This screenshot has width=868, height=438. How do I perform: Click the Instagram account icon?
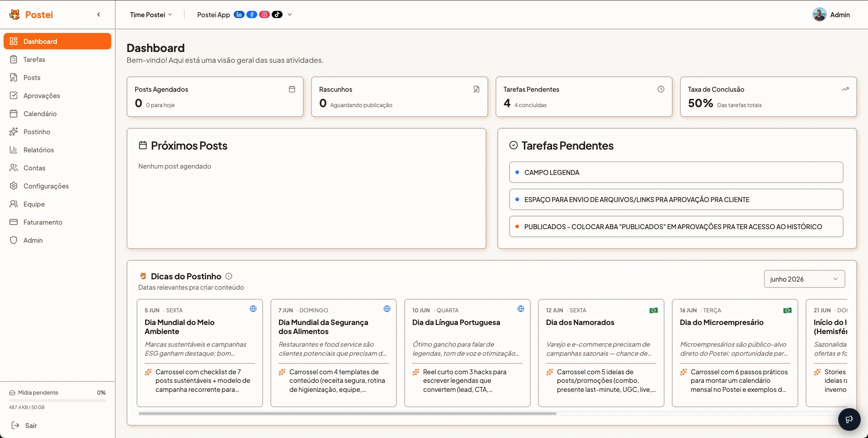coord(264,14)
